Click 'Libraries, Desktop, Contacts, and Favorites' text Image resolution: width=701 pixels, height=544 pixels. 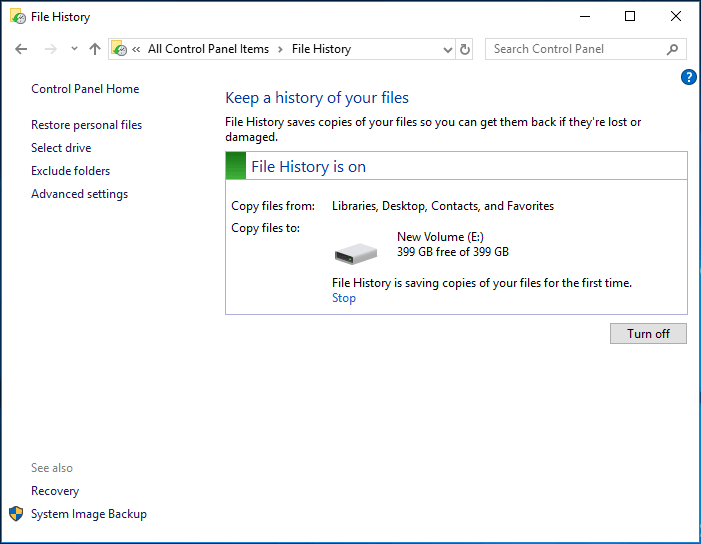[x=443, y=206]
